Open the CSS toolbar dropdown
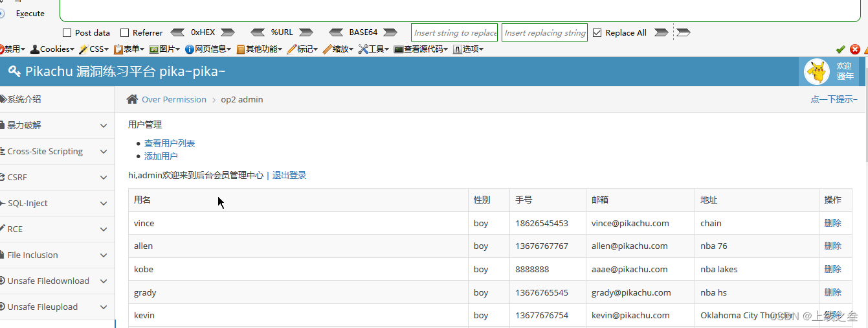868x328 pixels. point(94,49)
